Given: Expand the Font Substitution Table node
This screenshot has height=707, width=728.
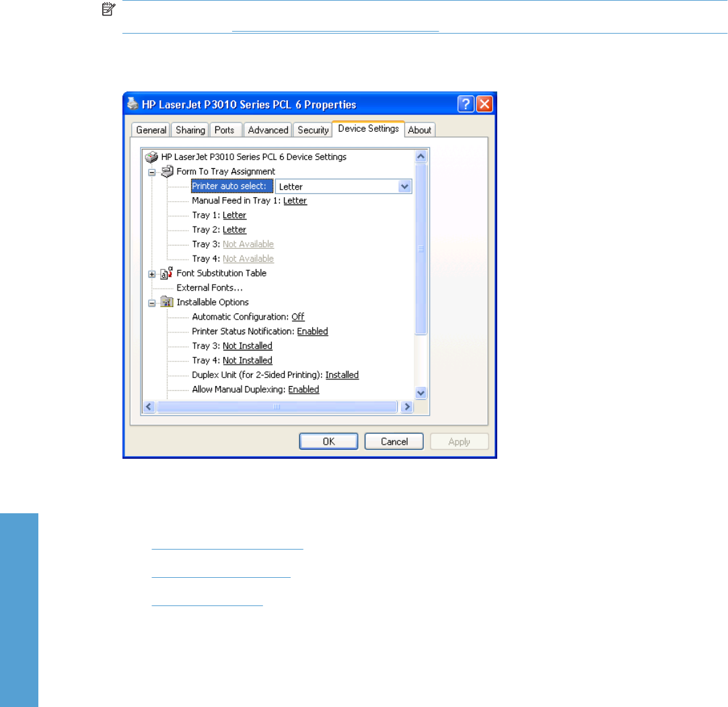Looking at the screenshot, I should tap(152, 274).
